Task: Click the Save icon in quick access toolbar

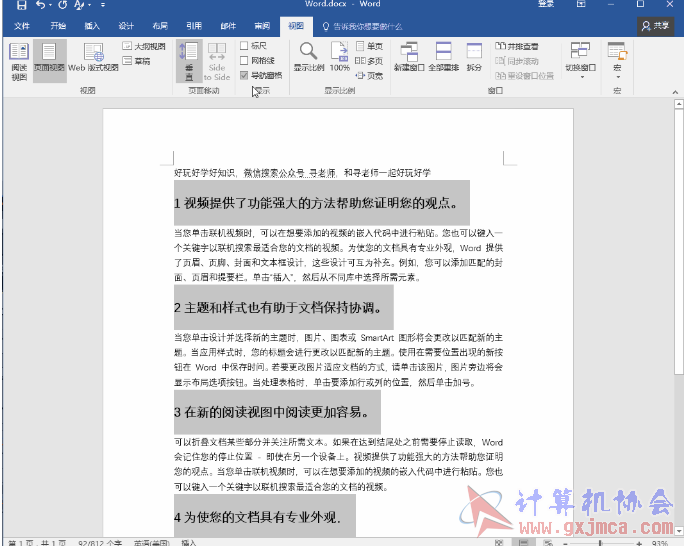Action: (x=21, y=4)
